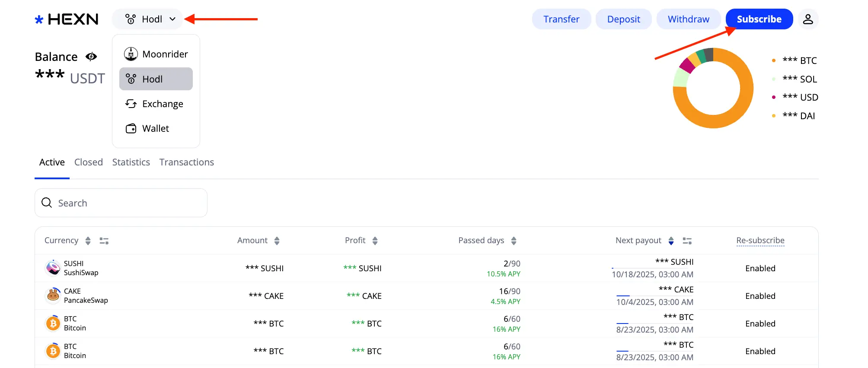This screenshot has height=368, width=868.
Task: Click the Transfer button
Action: [562, 19]
